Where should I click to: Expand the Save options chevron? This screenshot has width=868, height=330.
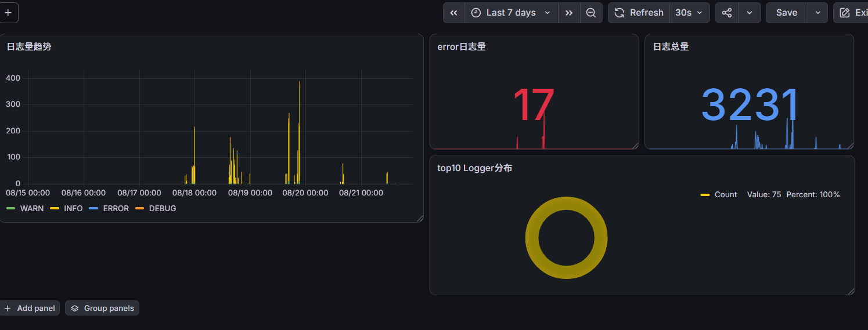click(818, 13)
